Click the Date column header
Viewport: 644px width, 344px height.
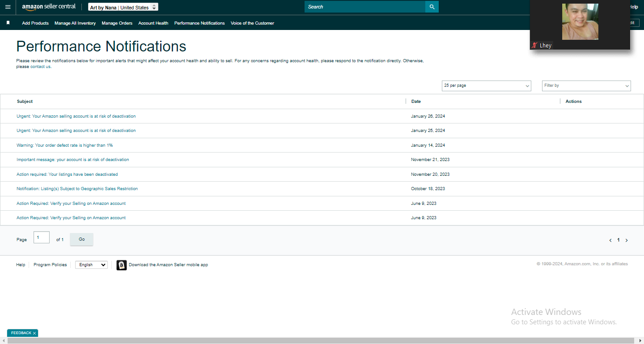coord(416,102)
